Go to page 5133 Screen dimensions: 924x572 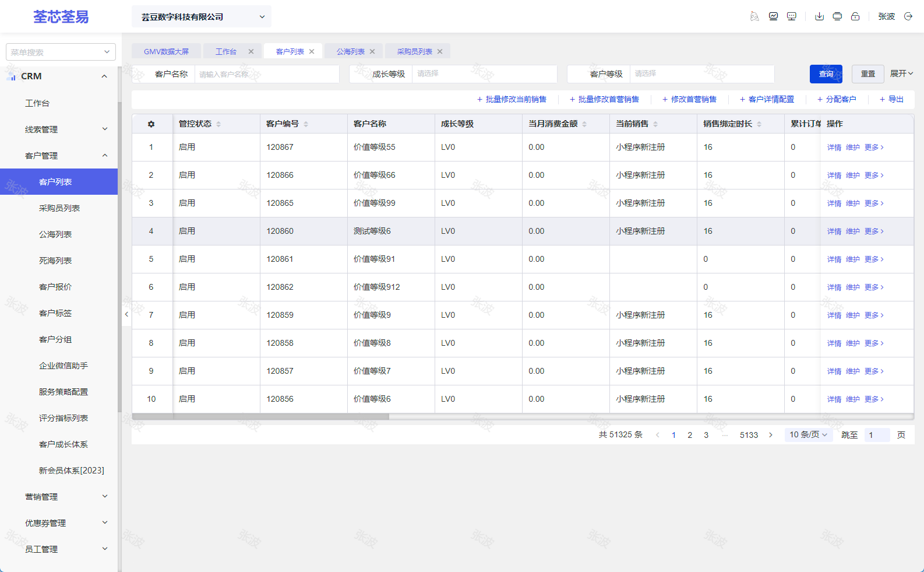[749, 435]
